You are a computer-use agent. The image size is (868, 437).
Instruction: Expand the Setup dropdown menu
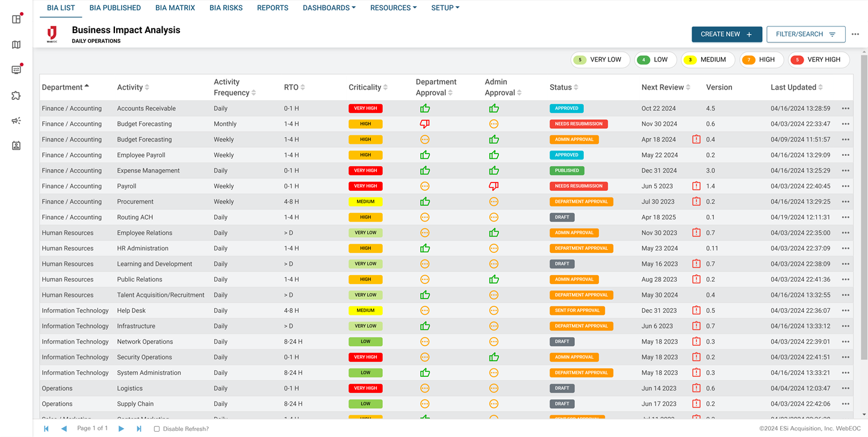point(445,8)
